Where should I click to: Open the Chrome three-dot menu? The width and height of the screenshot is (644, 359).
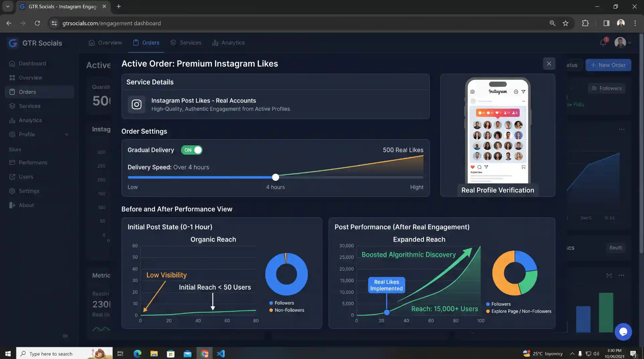click(x=635, y=23)
